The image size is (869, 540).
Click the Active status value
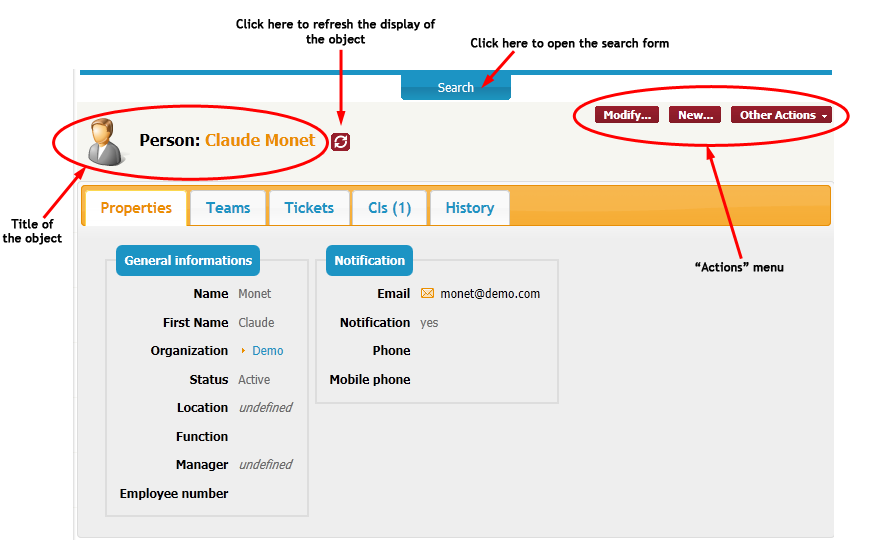click(254, 380)
